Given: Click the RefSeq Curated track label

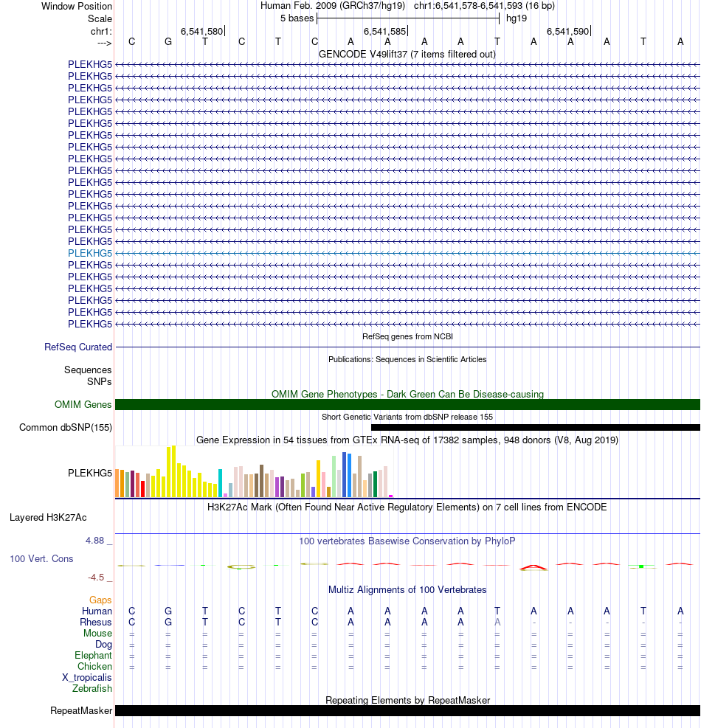Looking at the screenshot, I should tap(78, 347).
